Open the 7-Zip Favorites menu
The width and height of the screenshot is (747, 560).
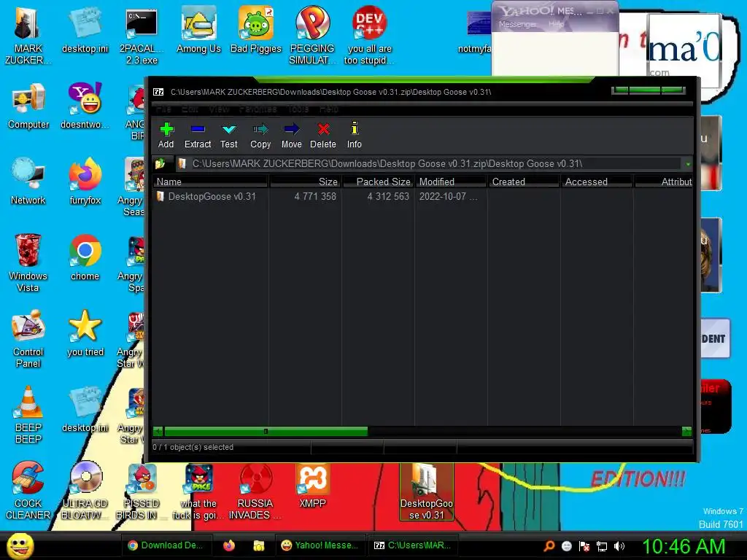[x=258, y=109]
